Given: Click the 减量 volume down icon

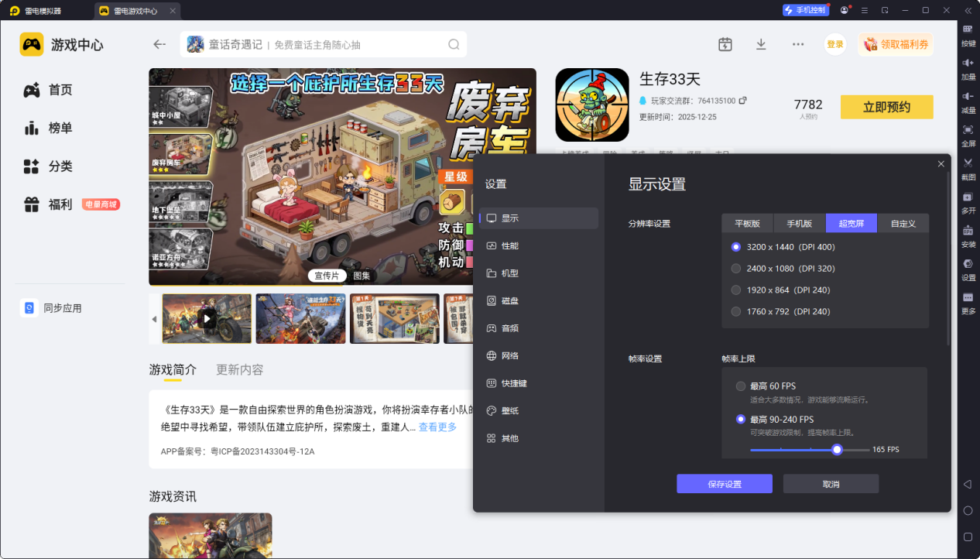Looking at the screenshot, I should pyautogui.click(x=968, y=96).
